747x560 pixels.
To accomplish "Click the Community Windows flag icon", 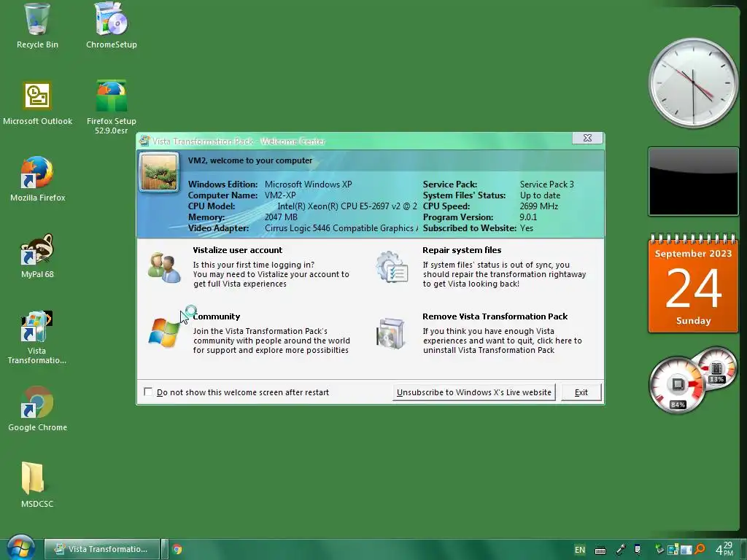I will pyautogui.click(x=164, y=332).
